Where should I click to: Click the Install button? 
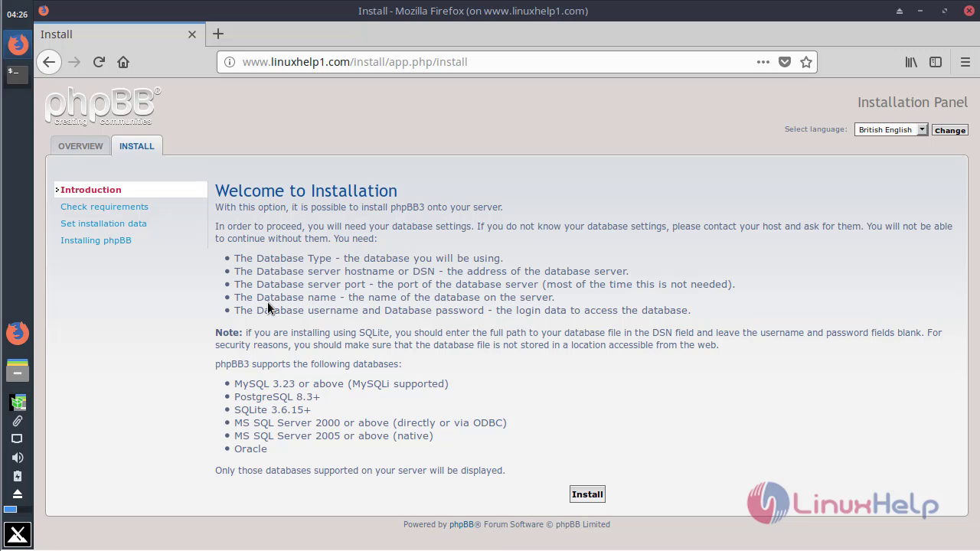(587, 494)
